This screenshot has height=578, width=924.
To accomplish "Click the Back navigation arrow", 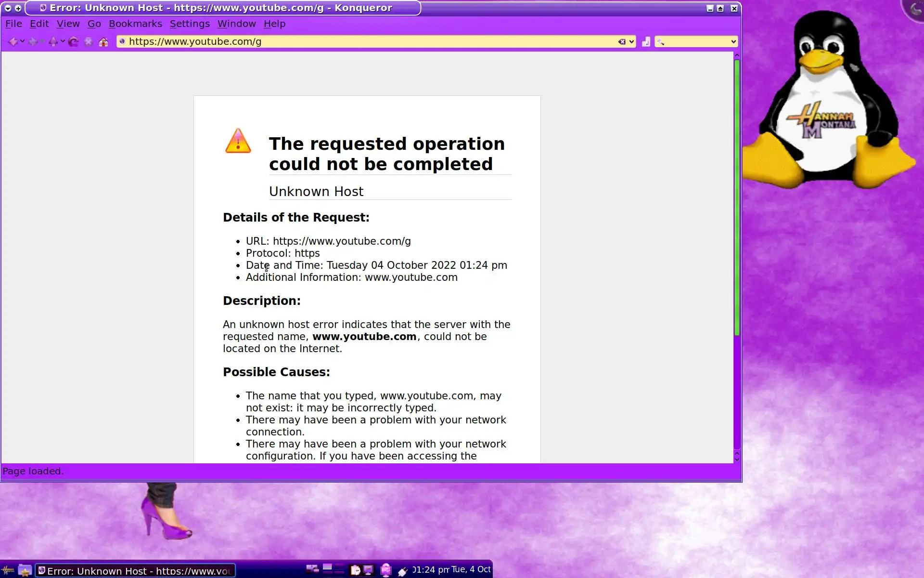I will coord(13,42).
